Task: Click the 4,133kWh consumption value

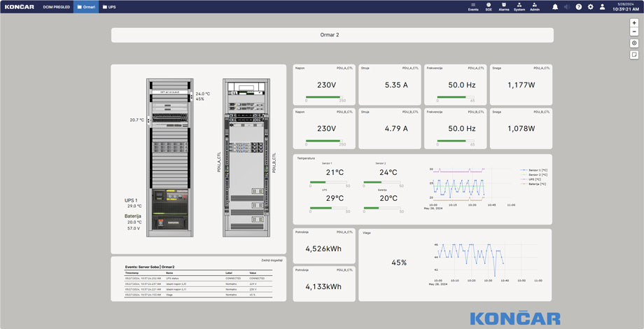Action: [323, 287]
